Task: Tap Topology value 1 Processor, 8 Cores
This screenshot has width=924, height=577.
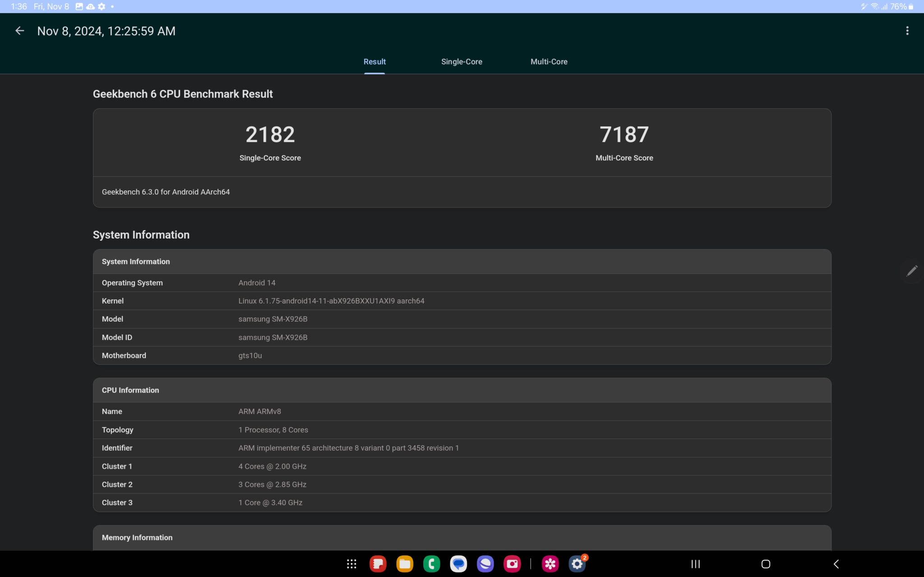Action: [x=273, y=430]
